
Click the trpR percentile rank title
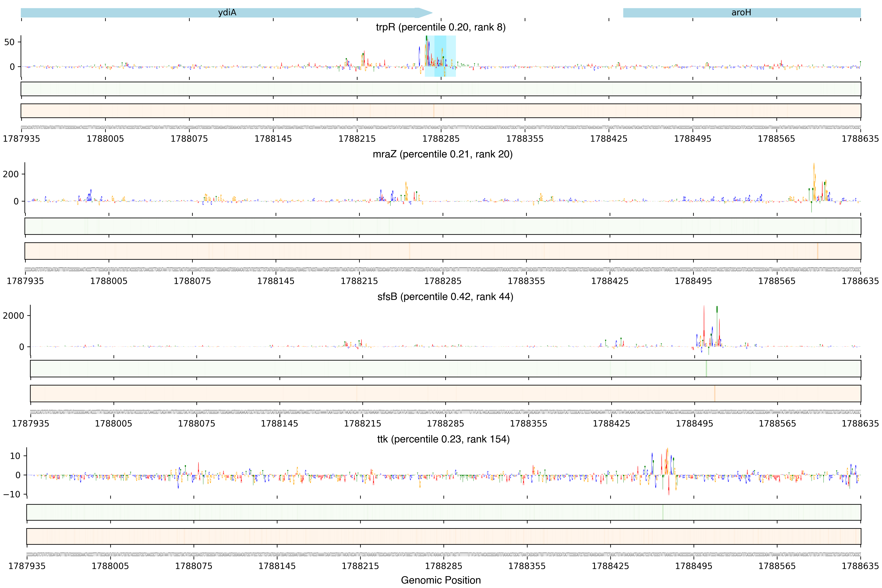pyautogui.click(x=441, y=27)
